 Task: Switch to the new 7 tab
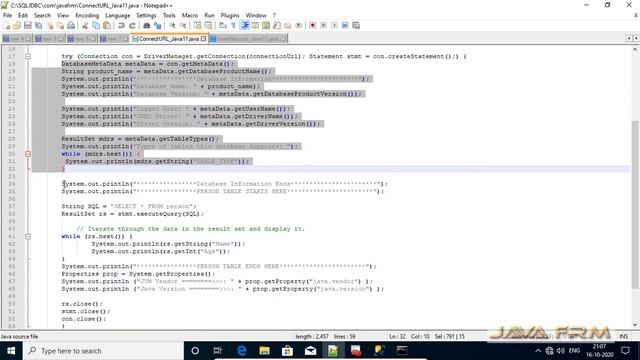[x=114, y=39]
